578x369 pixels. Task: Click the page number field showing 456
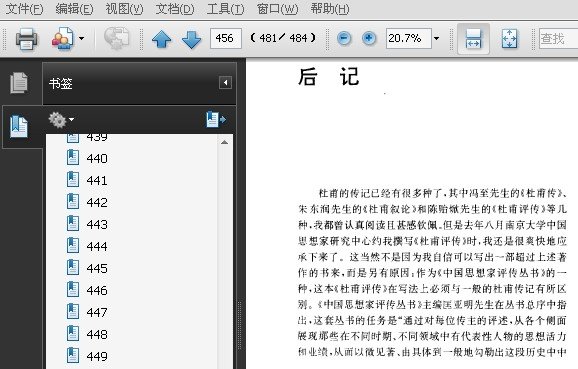point(226,38)
